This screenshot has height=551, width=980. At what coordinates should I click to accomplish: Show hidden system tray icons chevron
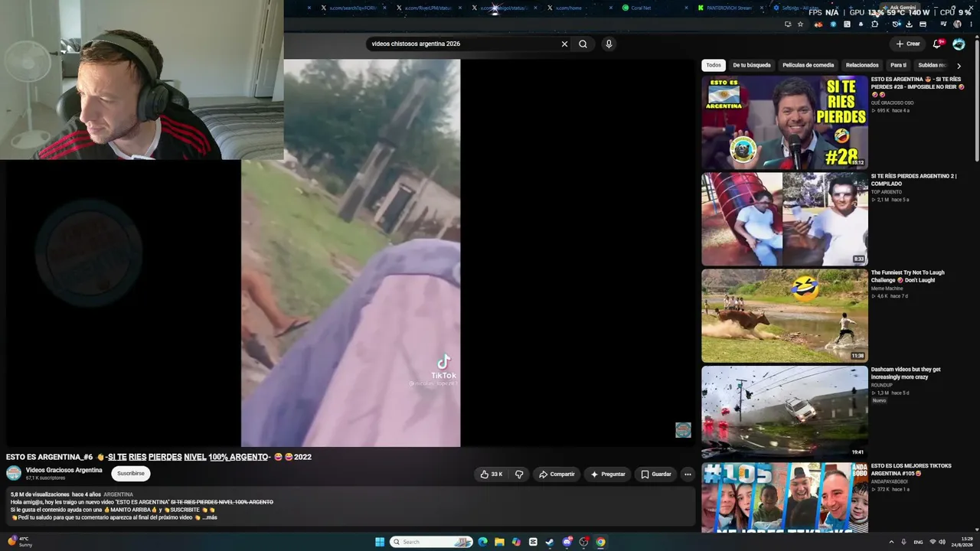pos(892,542)
